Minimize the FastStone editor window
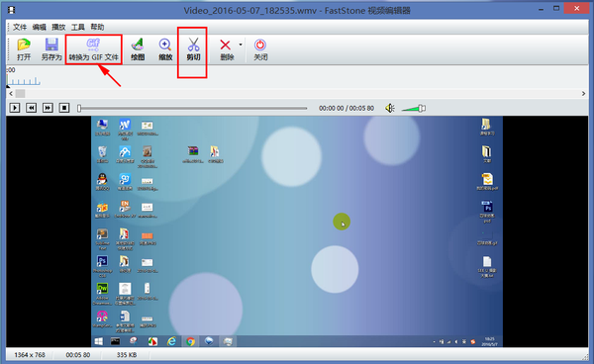This screenshot has height=364, width=594. coord(541,8)
